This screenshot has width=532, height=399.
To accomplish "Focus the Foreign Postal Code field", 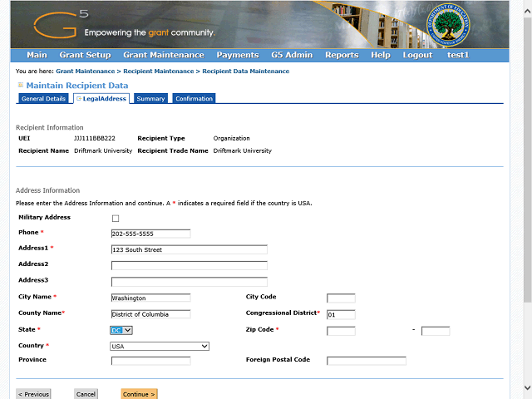I will tap(367, 361).
